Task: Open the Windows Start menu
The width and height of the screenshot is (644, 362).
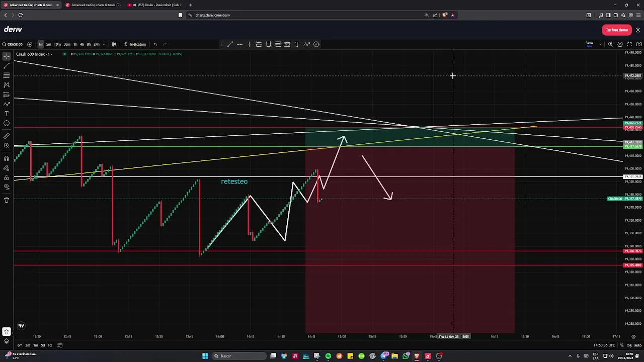Action: 205,356
